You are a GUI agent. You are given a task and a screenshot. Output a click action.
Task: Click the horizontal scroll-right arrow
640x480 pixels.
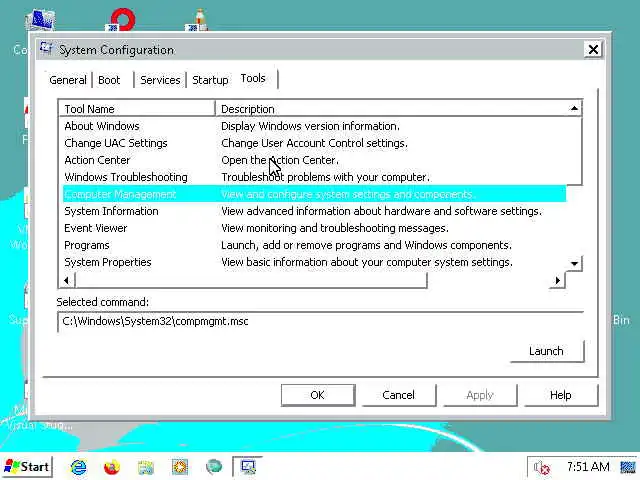[x=558, y=280]
